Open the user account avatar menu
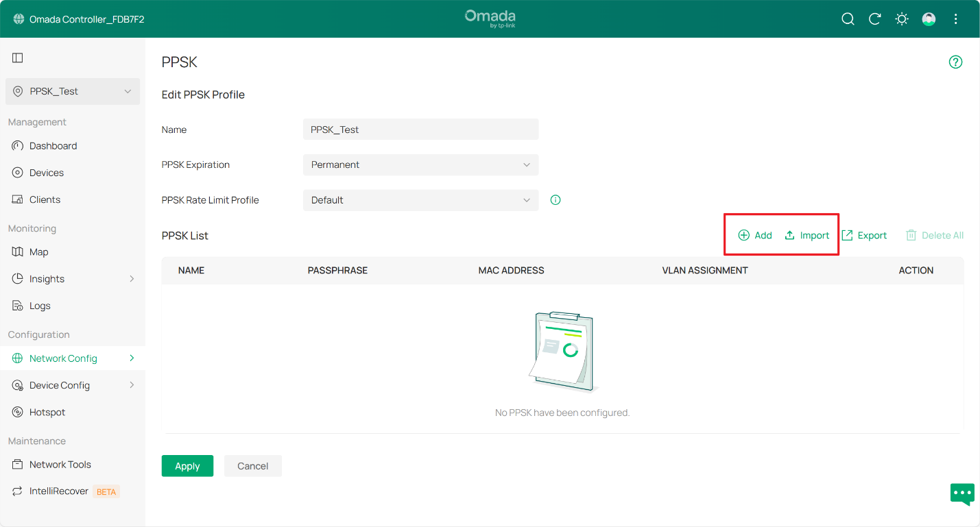The image size is (980, 527). click(929, 19)
